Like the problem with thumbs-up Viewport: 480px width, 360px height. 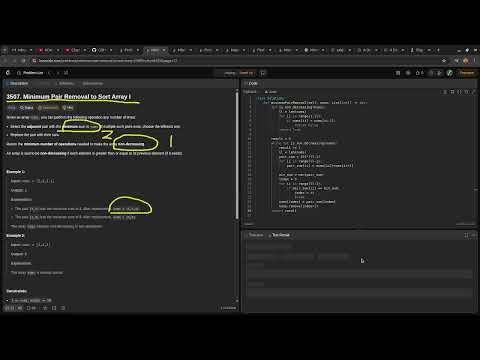10,308
